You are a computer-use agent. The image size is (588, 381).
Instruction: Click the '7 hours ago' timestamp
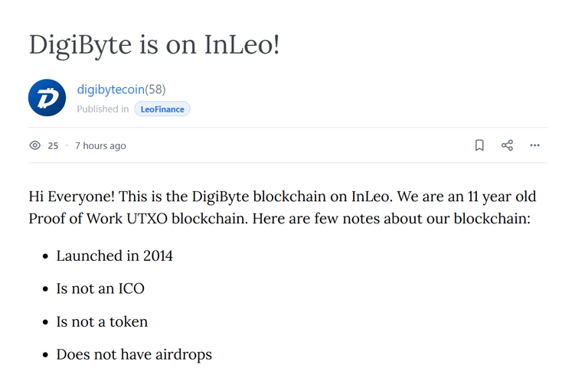click(100, 145)
